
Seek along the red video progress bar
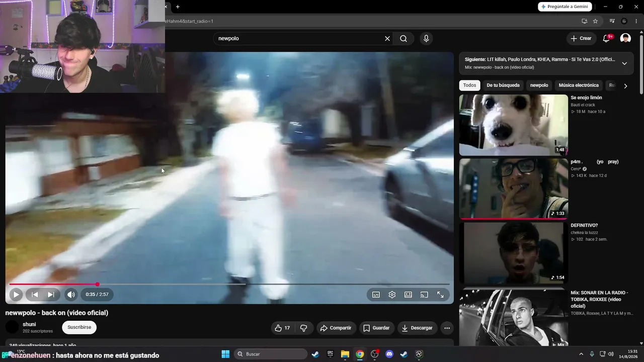click(229, 285)
